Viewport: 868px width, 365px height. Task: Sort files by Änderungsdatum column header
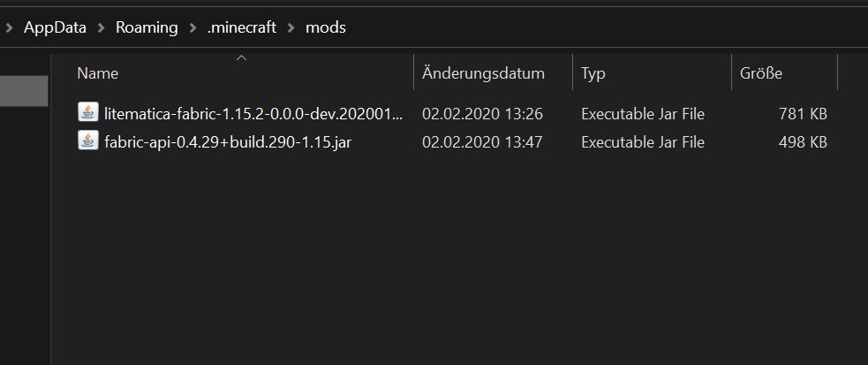coord(483,73)
